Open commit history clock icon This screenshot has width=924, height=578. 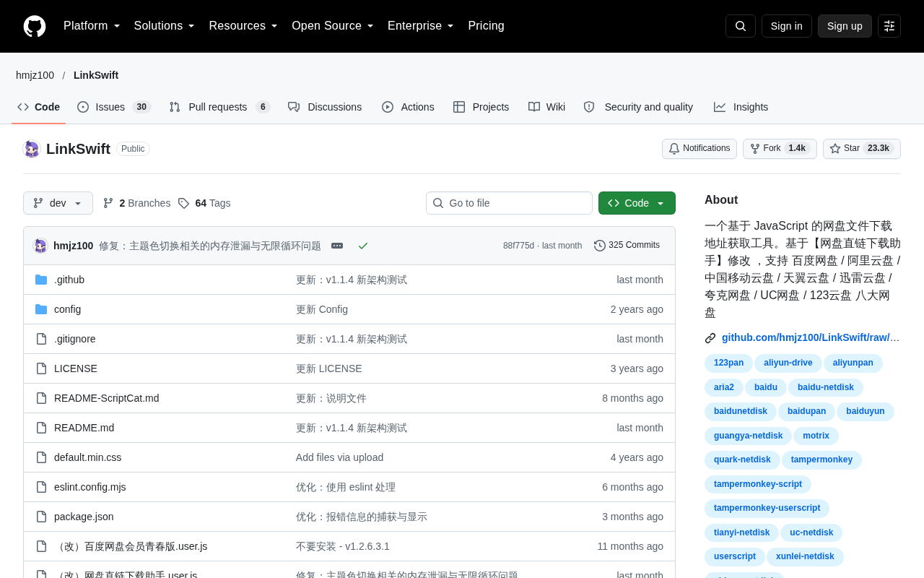tap(600, 246)
